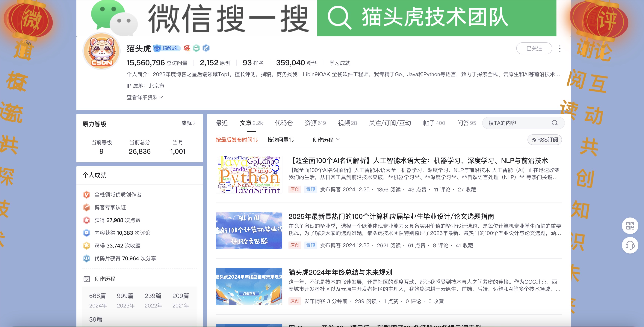
Task: Click the All in AI article thumbnail
Action: point(249,230)
